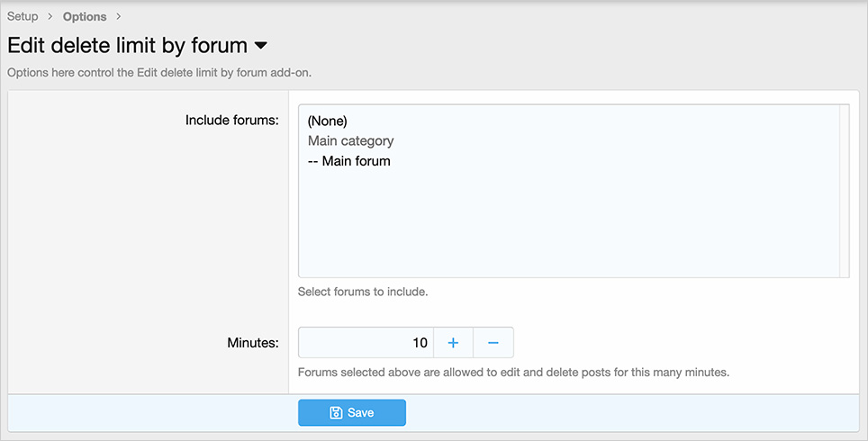
Task: Select Main category in the forum list
Action: (x=350, y=141)
